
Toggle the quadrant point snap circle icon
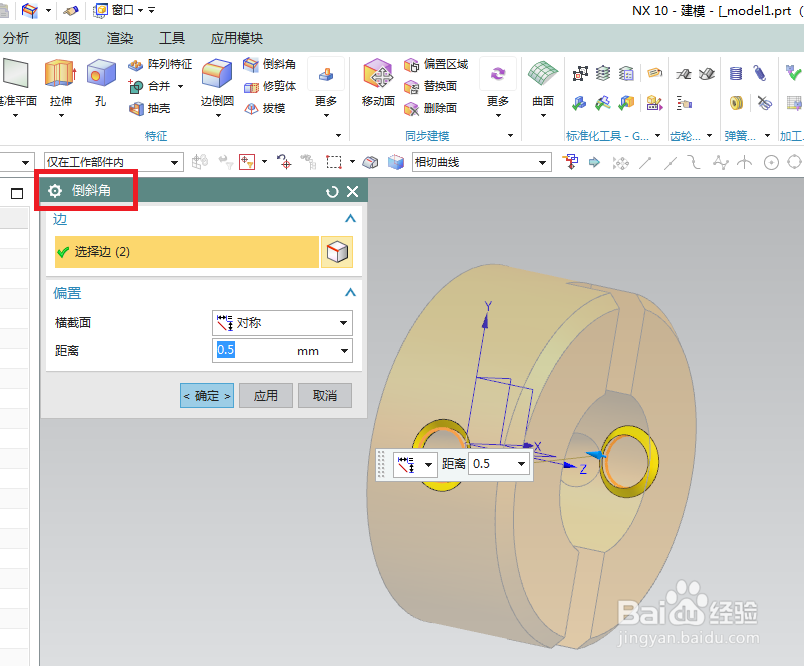[x=794, y=162]
